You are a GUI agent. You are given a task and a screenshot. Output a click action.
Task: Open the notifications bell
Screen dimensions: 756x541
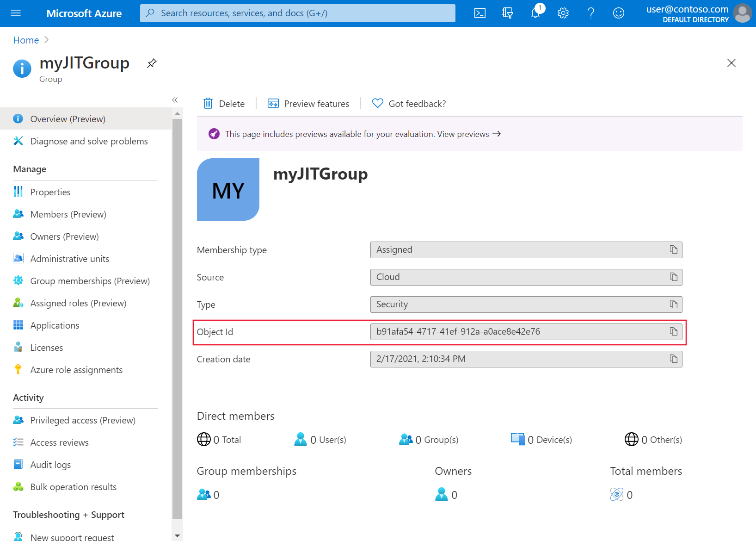coord(535,13)
